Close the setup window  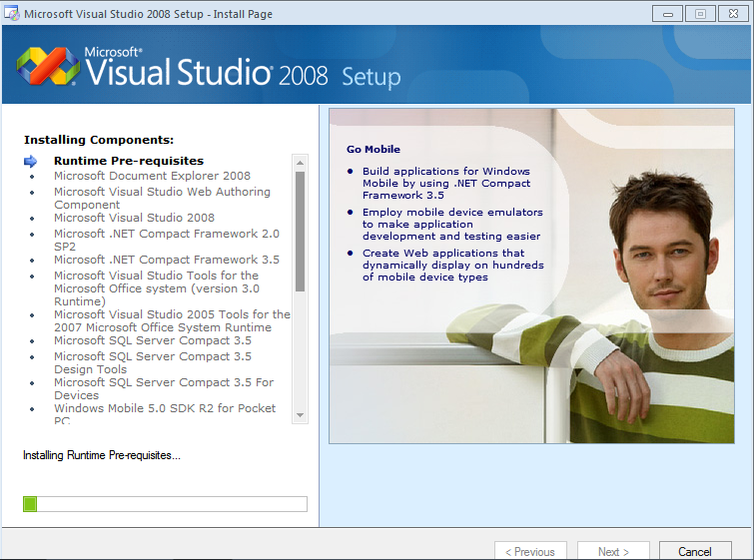click(x=733, y=13)
